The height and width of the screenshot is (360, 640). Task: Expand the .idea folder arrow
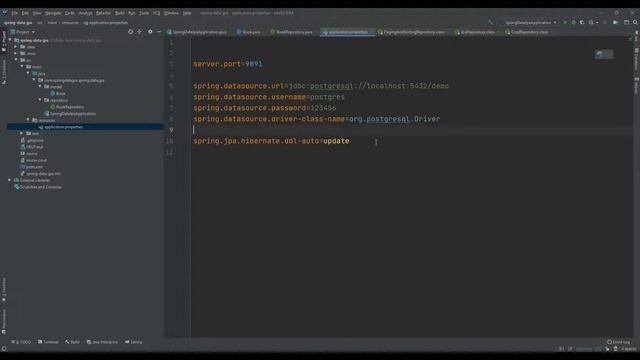16,47
